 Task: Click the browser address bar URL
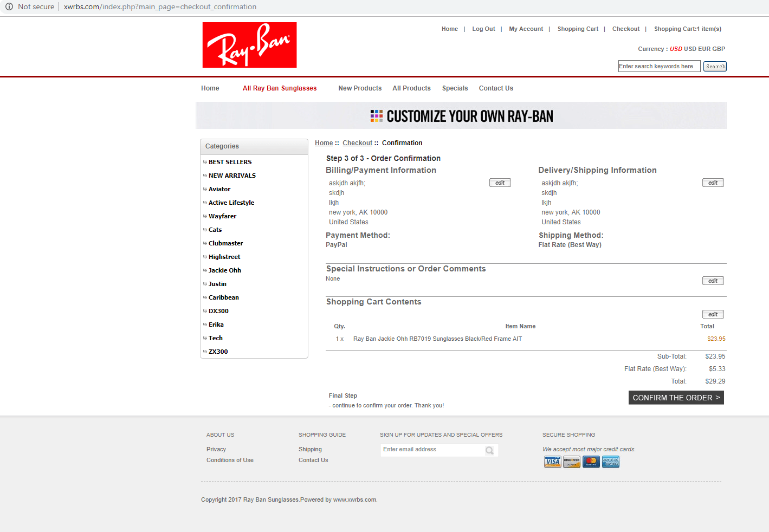[x=160, y=7]
